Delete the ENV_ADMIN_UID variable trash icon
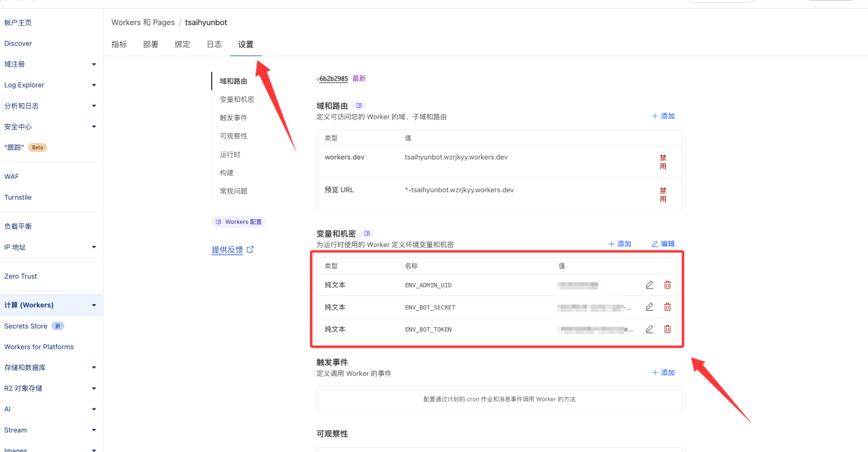Screen dimensions: 868x452 [x=667, y=285]
